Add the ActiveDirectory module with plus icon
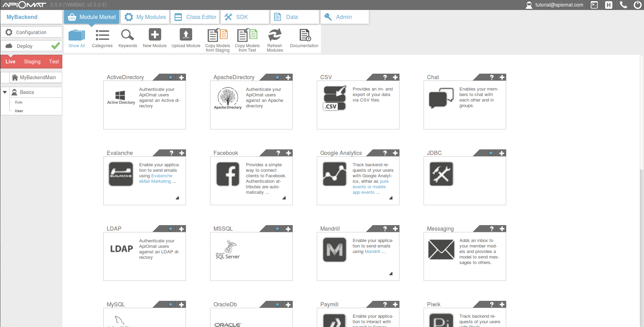The image size is (644, 327). (181, 77)
